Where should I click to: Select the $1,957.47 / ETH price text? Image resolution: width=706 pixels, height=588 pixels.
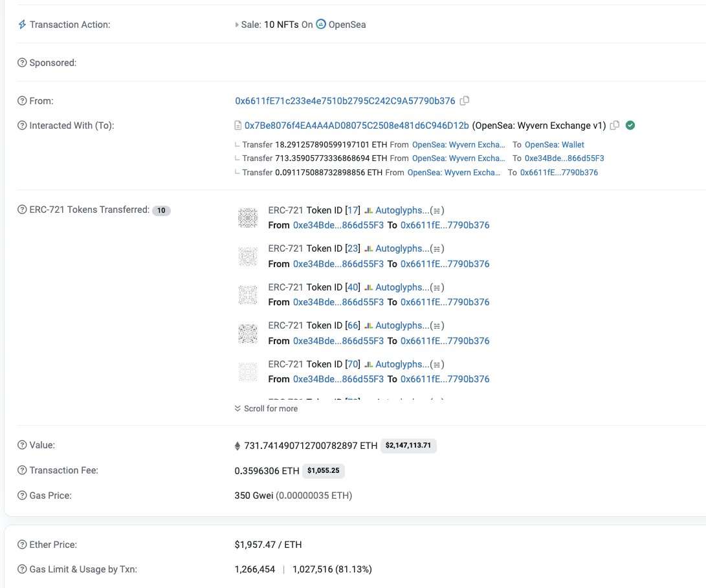[x=268, y=545]
